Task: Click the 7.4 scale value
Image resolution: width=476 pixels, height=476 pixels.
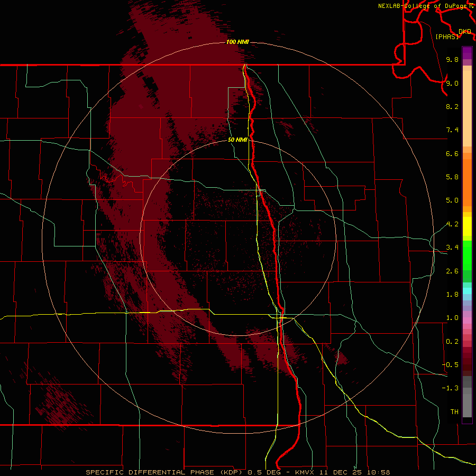Action: (x=452, y=130)
